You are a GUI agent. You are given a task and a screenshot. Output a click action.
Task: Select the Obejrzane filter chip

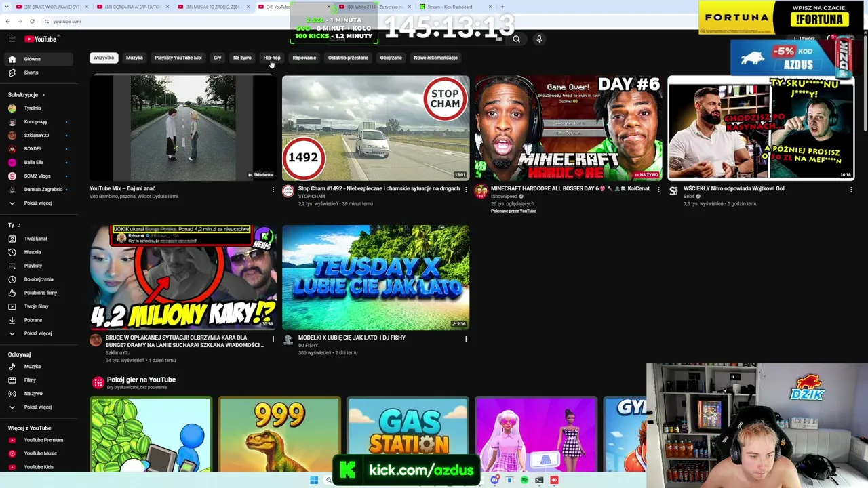[391, 58]
